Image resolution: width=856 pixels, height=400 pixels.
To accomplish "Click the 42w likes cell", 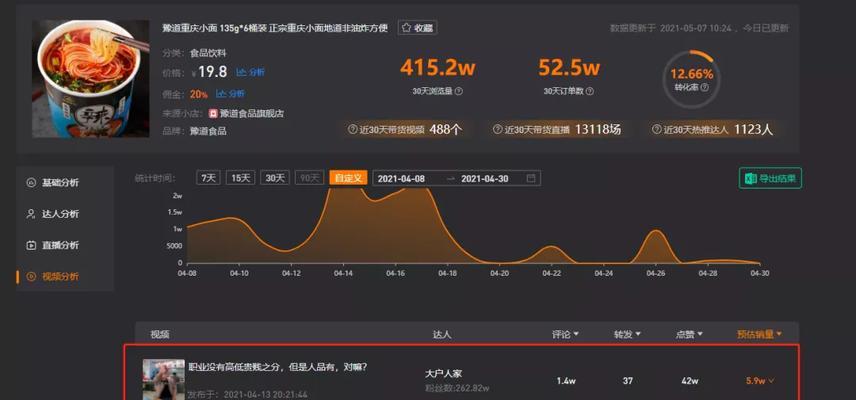I will [x=689, y=381].
